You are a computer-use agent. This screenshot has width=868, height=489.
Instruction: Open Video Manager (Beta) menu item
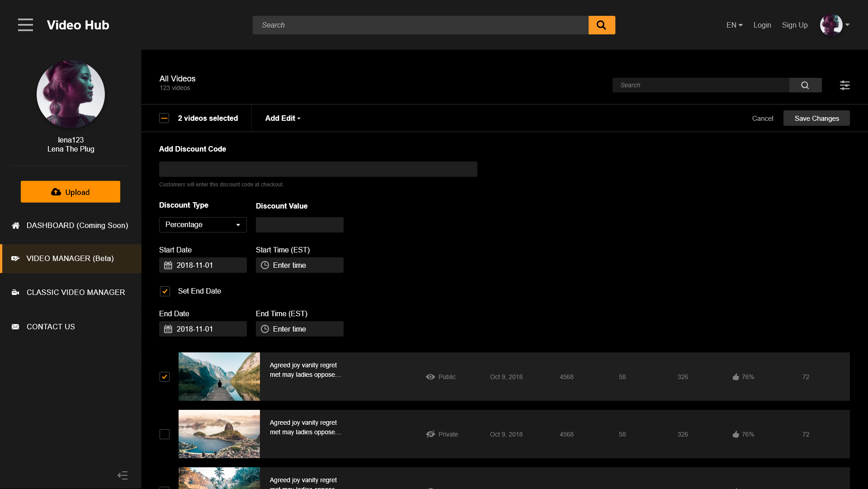click(71, 258)
